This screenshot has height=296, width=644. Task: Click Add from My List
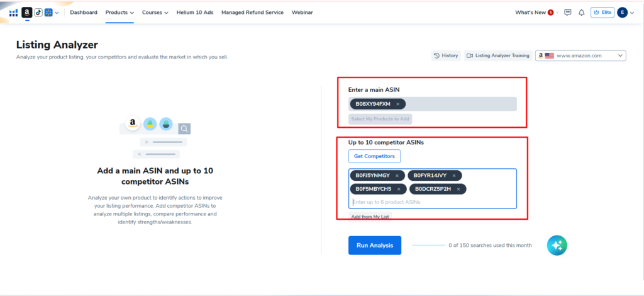(370, 217)
